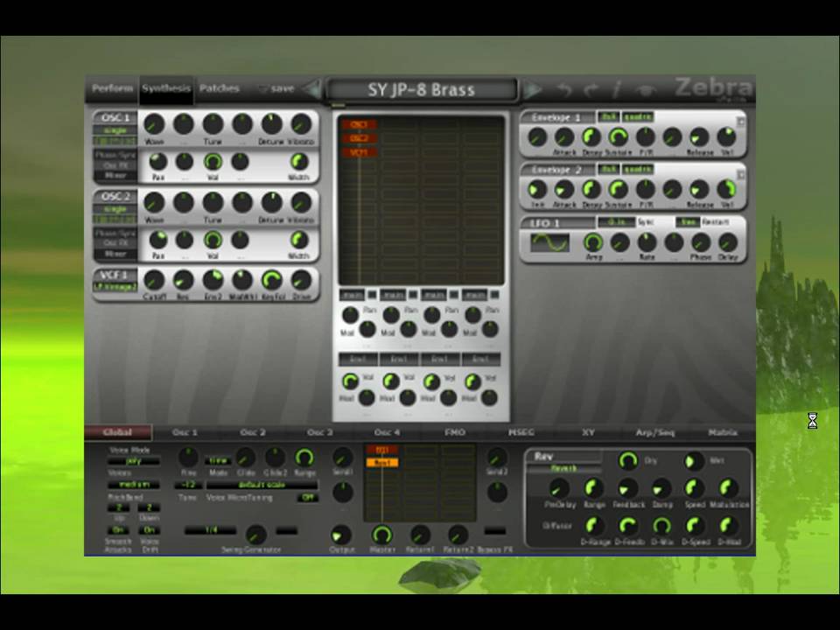Toggle Voice Drift On switch
840x630 pixels.
click(x=149, y=530)
